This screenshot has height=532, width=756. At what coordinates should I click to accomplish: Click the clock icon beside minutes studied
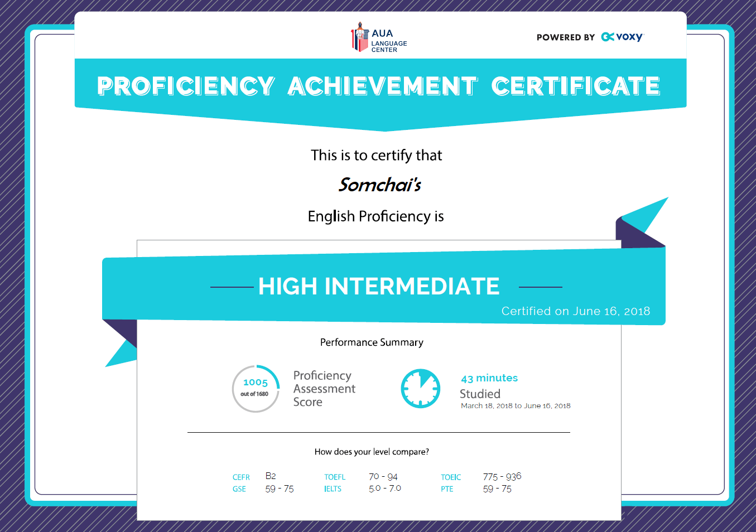coord(421,388)
